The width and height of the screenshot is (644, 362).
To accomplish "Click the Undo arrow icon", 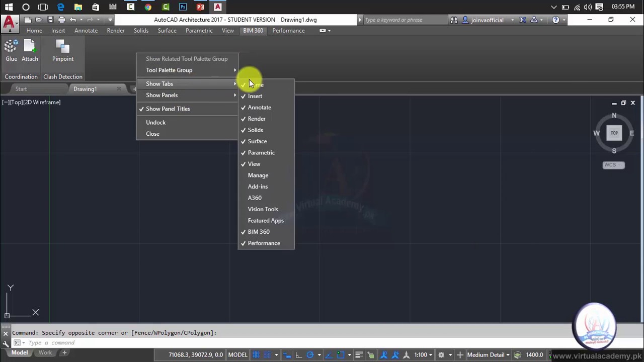I will (x=73, y=20).
